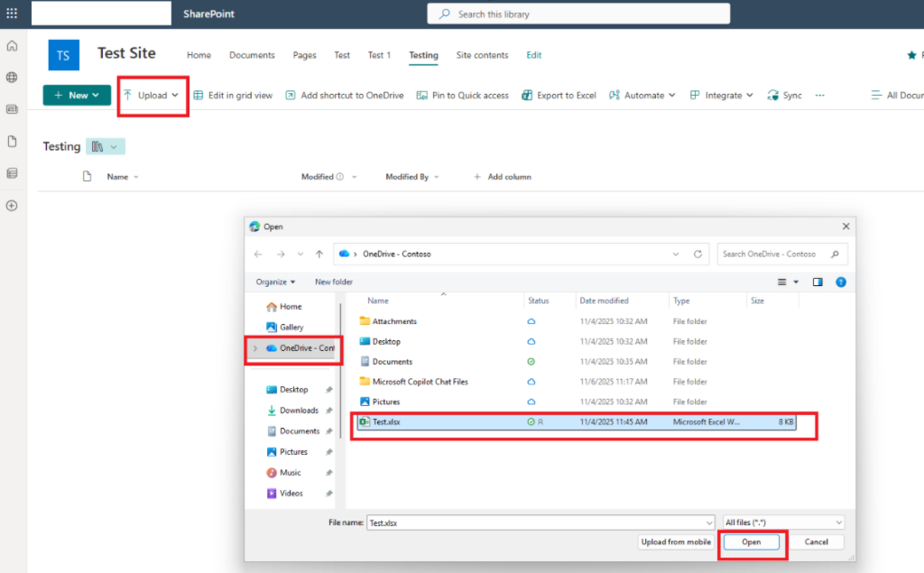The image size is (924, 573).
Task: Open the news icon in left rail
Action: pyautogui.click(x=12, y=109)
